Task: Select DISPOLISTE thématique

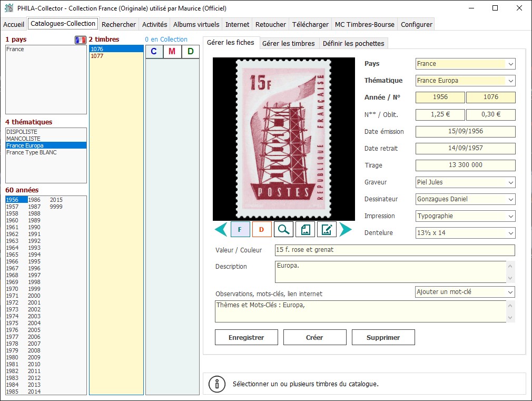Action: click(x=46, y=132)
